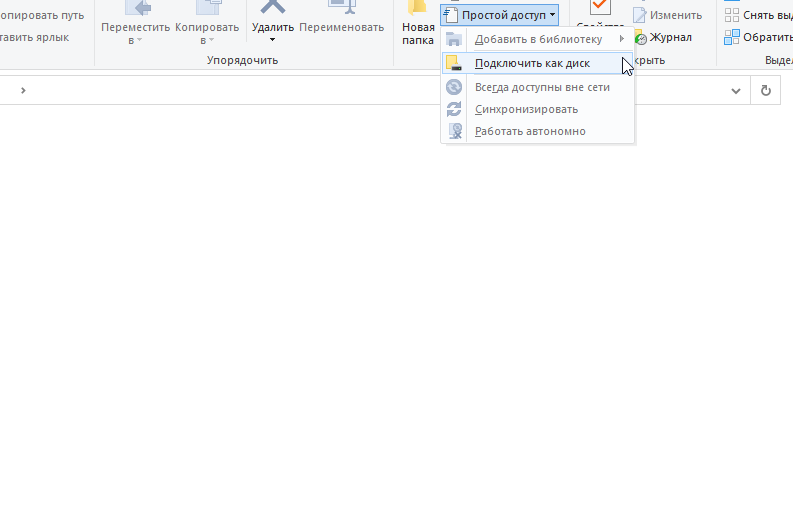The height and width of the screenshot is (531, 793).
Task: Open the 'Журнал' history button
Action: 663,37
